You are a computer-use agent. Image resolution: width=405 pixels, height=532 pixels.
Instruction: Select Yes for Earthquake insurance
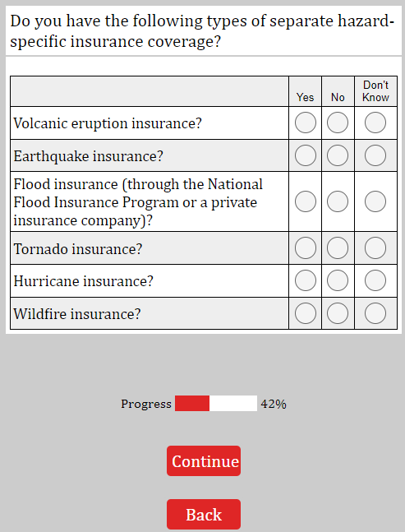click(x=306, y=155)
